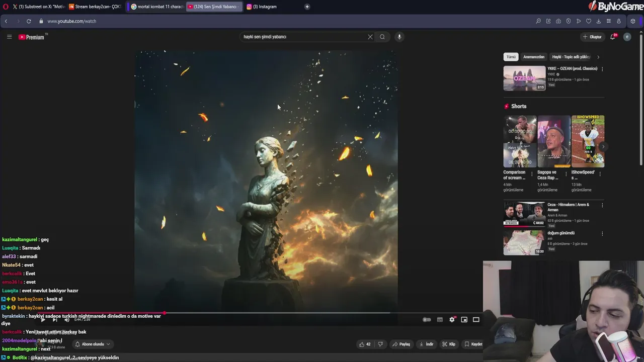Click the browser address bar URL
Screen dimensions: 644x362
(72, 21)
